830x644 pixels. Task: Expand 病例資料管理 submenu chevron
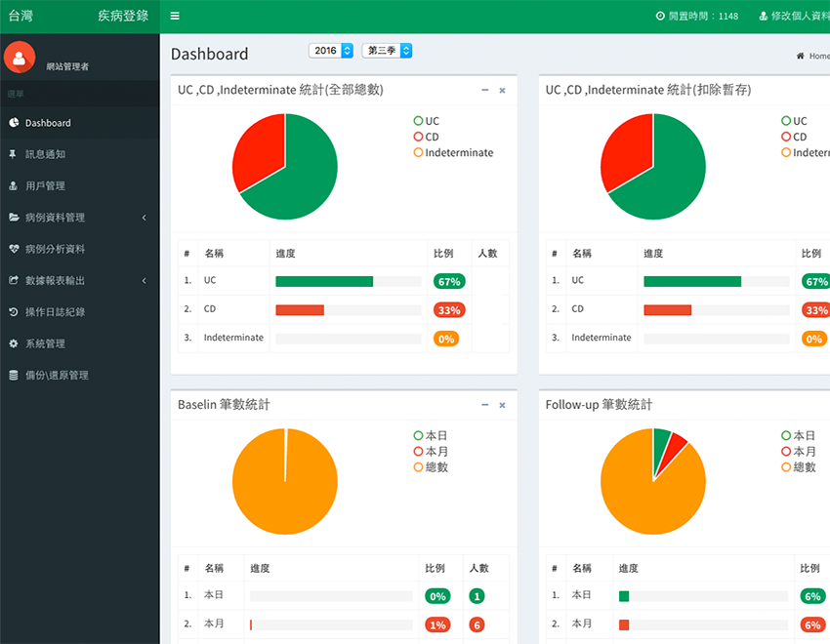point(144,218)
